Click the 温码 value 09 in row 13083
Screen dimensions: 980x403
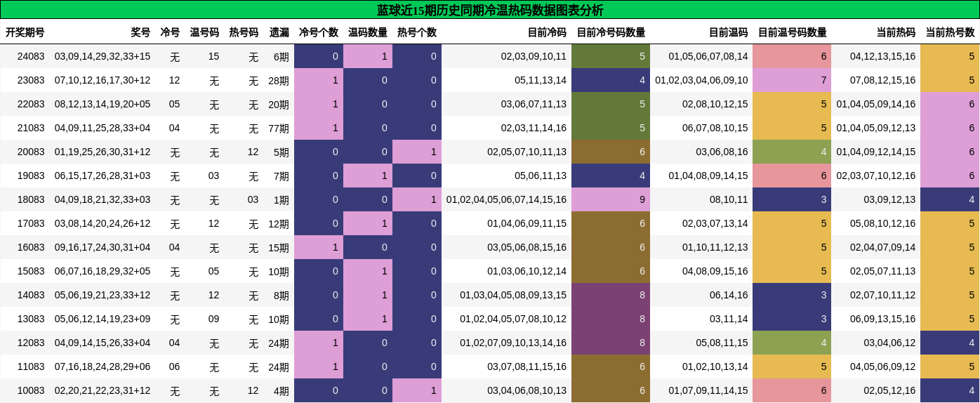[x=213, y=319]
